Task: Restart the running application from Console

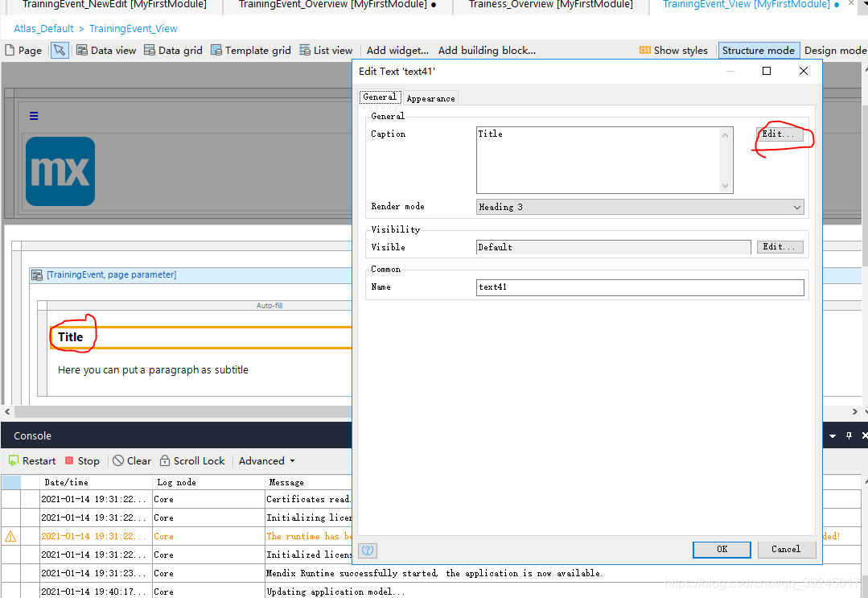Action: [x=32, y=461]
